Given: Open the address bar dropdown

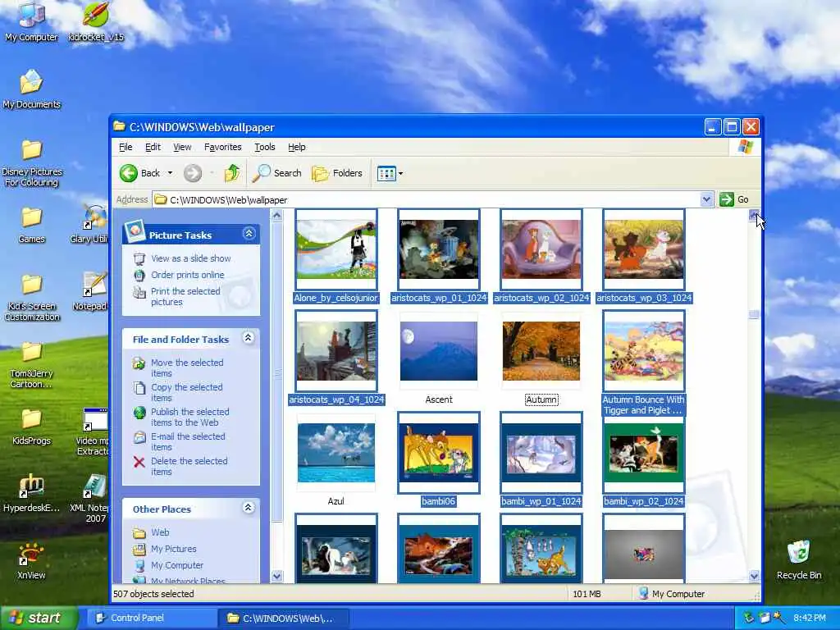Looking at the screenshot, I should coord(706,199).
